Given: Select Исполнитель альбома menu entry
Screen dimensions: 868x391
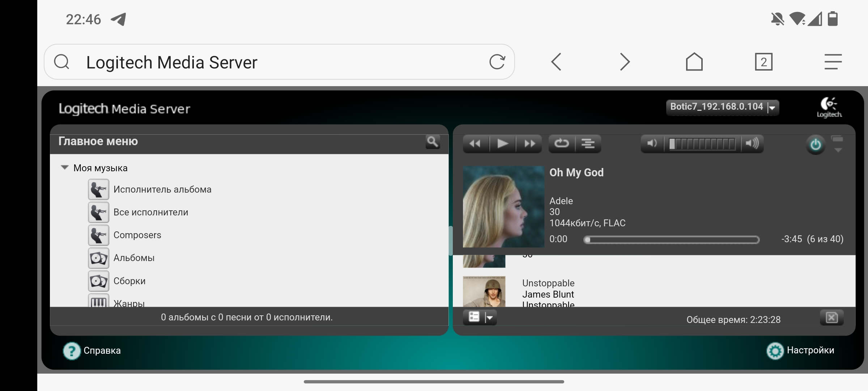Looking at the screenshot, I should [162, 189].
